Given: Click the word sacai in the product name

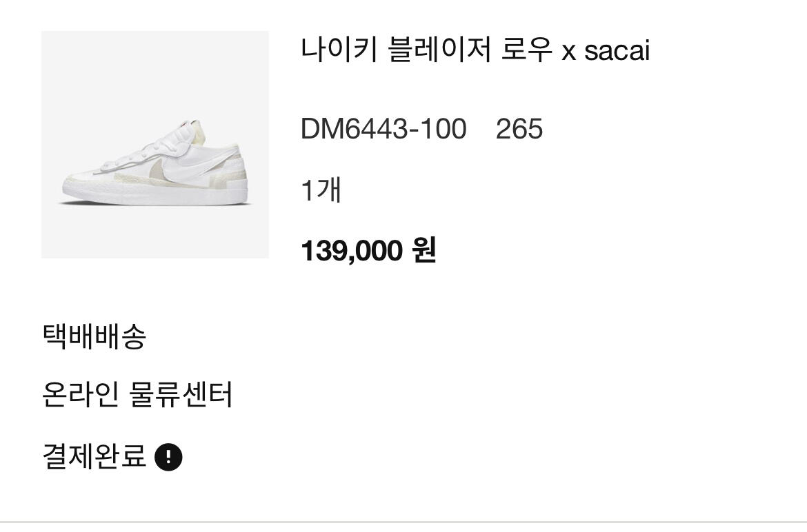Looking at the screenshot, I should pyautogui.click(x=617, y=50).
